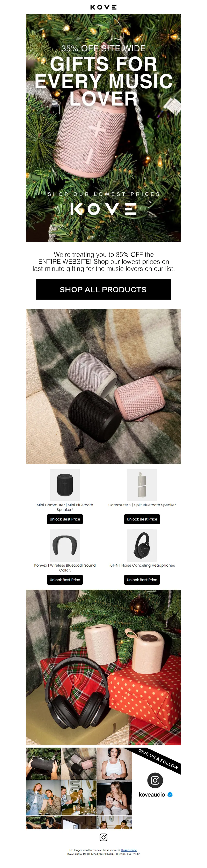Image resolution: width=207 pixels, height=868 pixels.
Task: Open the Instagram icon in the footer
Action: pos(103,837)
